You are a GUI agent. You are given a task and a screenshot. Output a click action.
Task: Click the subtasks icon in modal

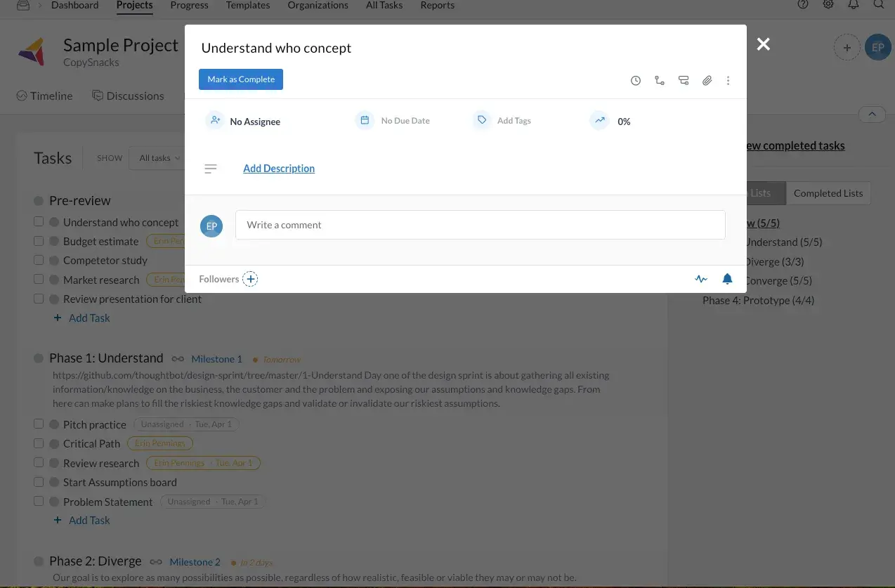684,81
